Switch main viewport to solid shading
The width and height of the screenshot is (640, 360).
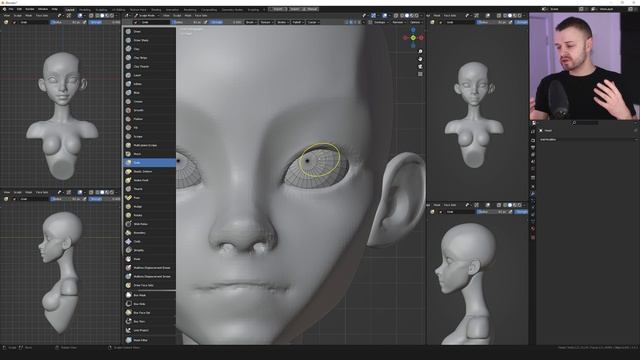click(407, 16)
